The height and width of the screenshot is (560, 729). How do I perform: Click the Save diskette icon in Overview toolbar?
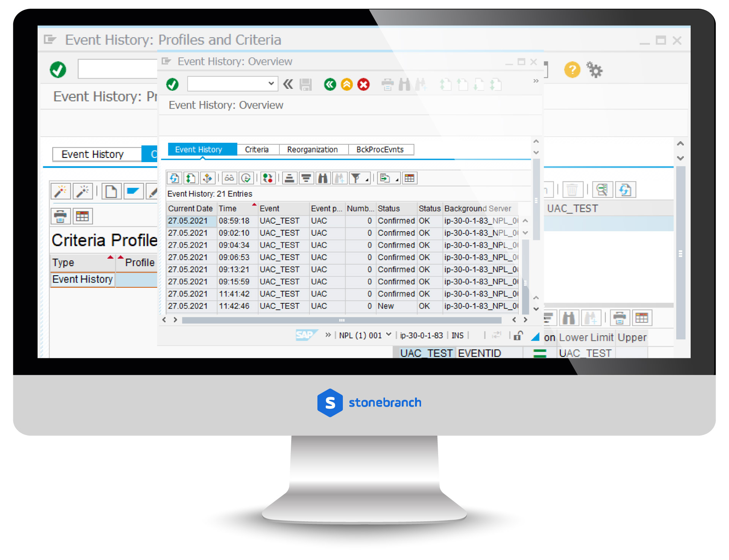tap(305, 84)
